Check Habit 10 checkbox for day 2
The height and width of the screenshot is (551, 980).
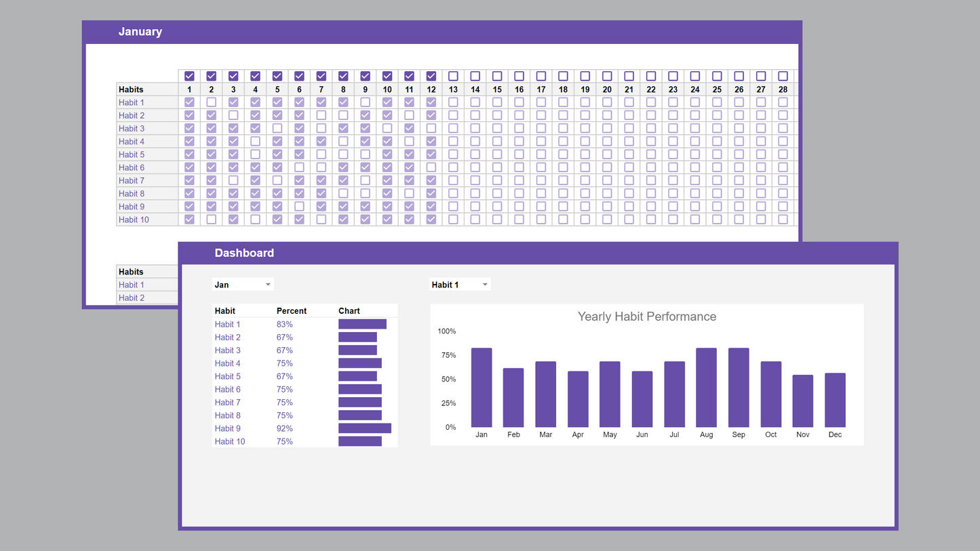coord(212,220)
